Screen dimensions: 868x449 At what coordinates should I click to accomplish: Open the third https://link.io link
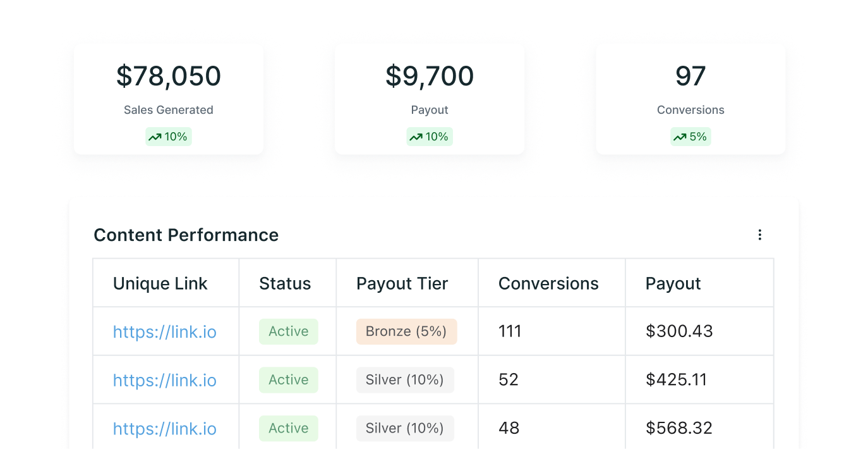pyautogui.click(x=164, y=429)
